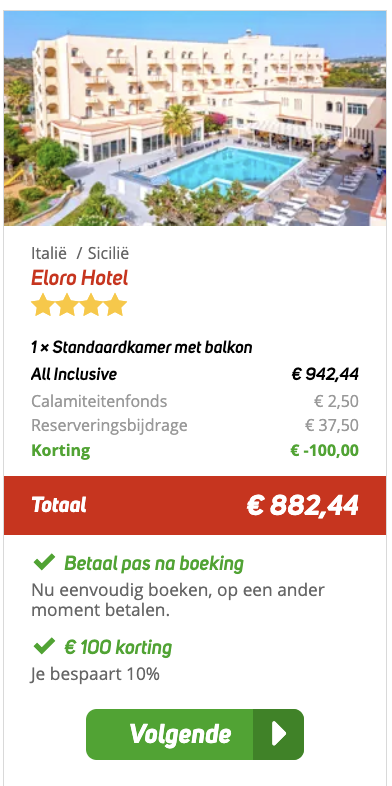
Task: Click the Volgende button
Action: click(195, 734)
